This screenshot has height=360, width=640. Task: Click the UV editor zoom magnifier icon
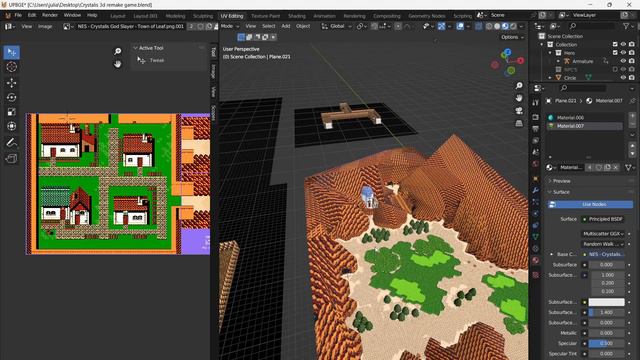118,51
